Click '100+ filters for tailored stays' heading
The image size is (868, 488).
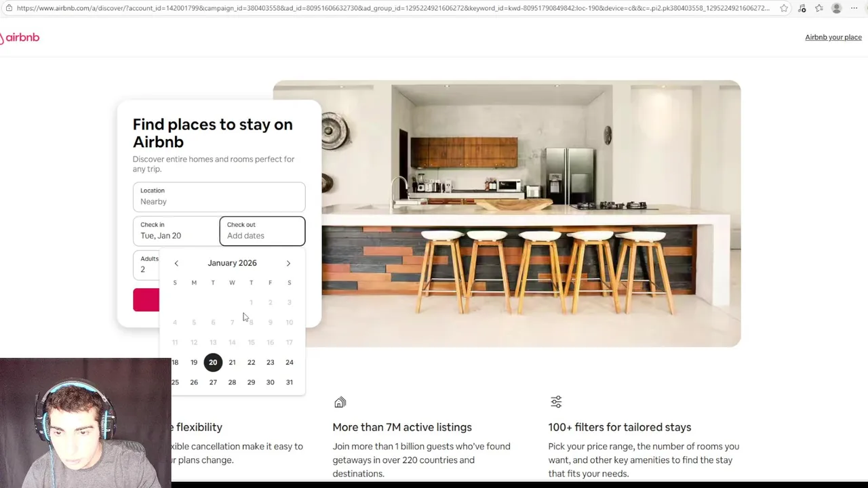point(620,427)
